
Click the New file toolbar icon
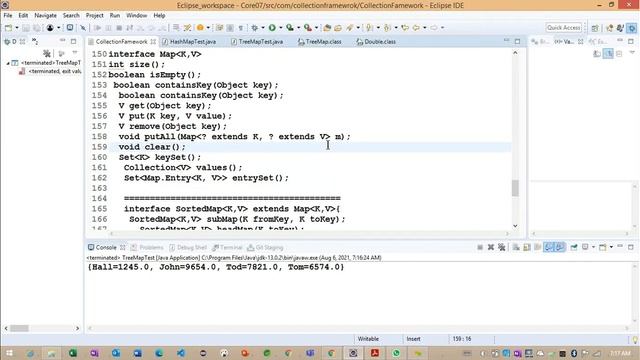[x=8, y=28]
